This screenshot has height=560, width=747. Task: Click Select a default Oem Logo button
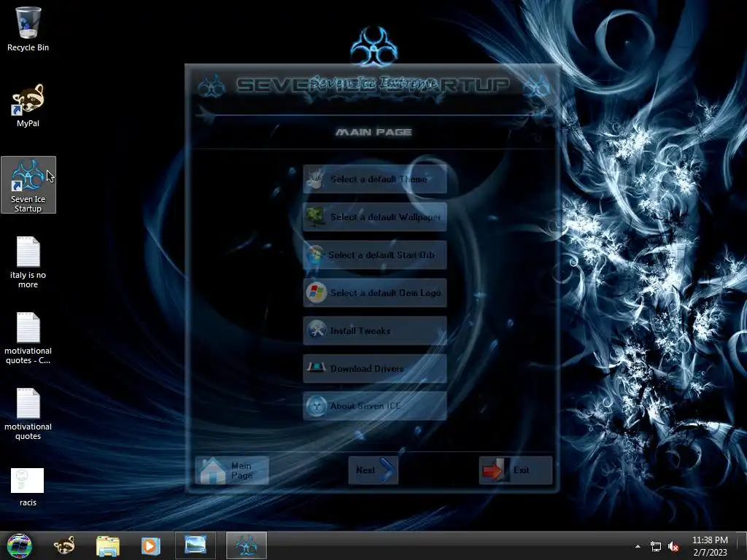[x=374, y=293]
